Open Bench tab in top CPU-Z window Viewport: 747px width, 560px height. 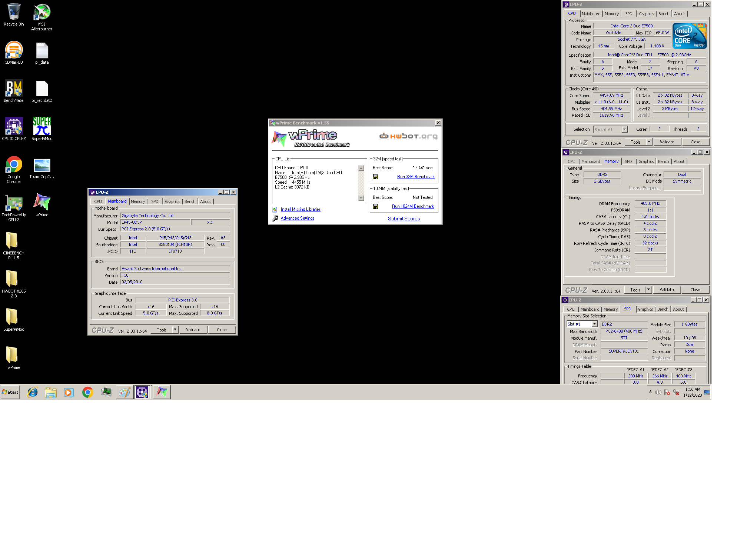click(664, 14)
